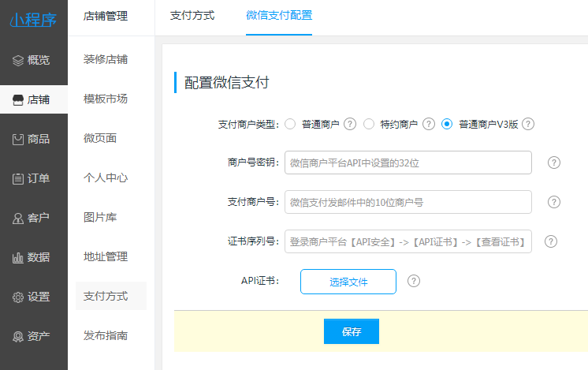The width and height of the screenshot is (588, 370).
Task: Click help icon beside 商户号密钥 field
Action: tap(553, 163)
